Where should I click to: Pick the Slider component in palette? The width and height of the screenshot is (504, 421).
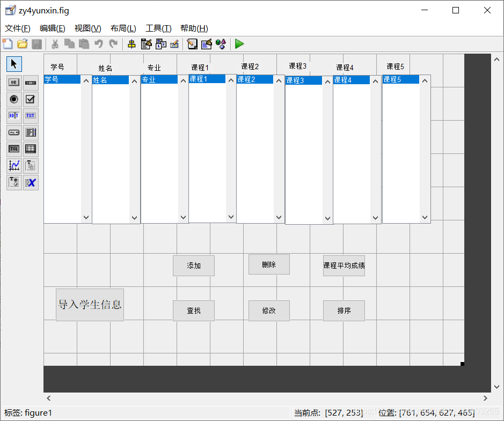coord(31,83)
